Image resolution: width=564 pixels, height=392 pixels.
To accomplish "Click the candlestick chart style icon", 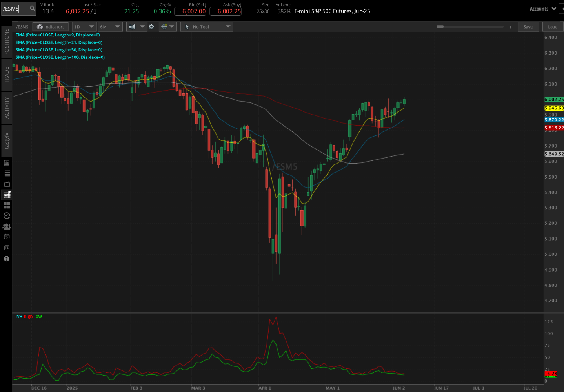I will (133, 26).
